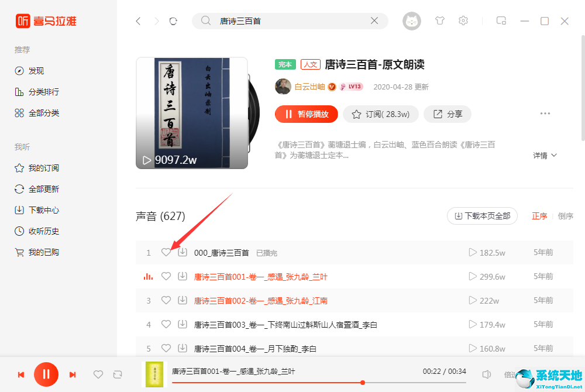Click the refresh icon beside the search bar
This screenshot has width=585, height=392.
173,21
